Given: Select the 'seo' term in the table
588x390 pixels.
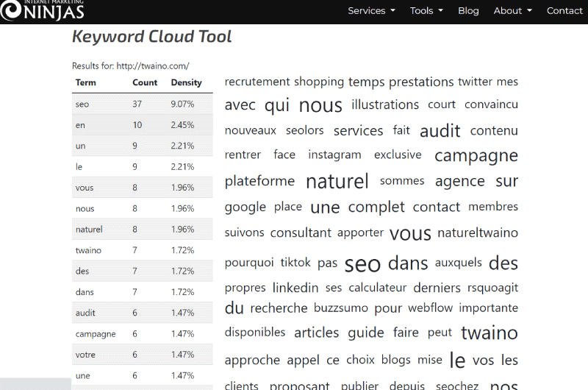Looking at the screenshot, I should click(x=82, y=104).
